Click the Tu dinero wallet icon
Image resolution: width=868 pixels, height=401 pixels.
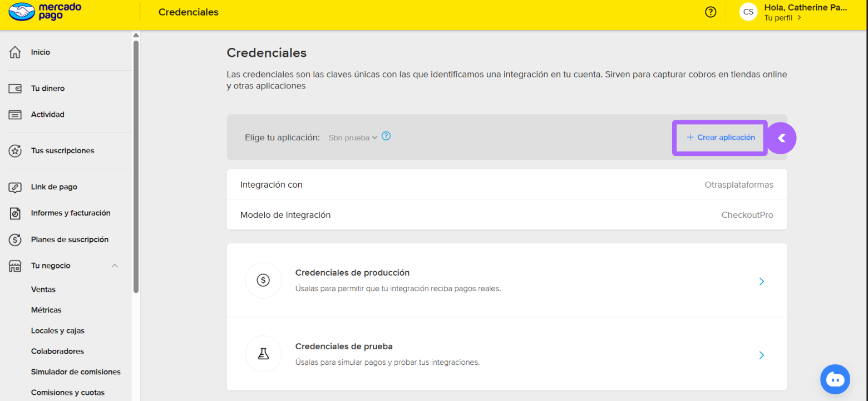15,89
